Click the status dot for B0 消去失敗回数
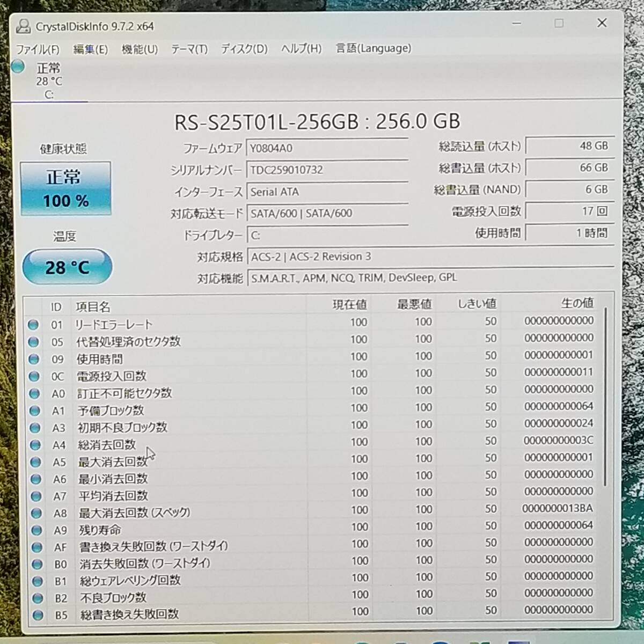 point(37,564)
